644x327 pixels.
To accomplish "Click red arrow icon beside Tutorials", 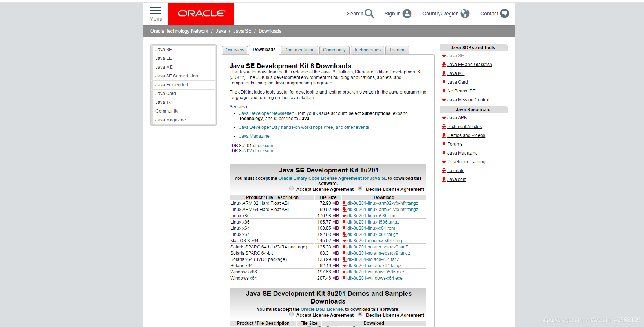I will pyautogui.click(x=444, y=171).
